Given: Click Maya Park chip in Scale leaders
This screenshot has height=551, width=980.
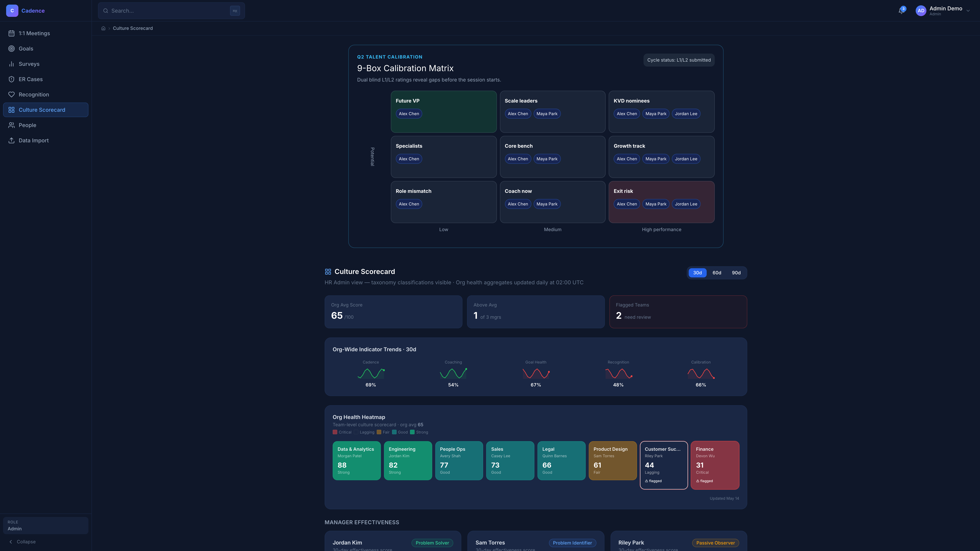Looking at the screenshot, I should [547, 114].
